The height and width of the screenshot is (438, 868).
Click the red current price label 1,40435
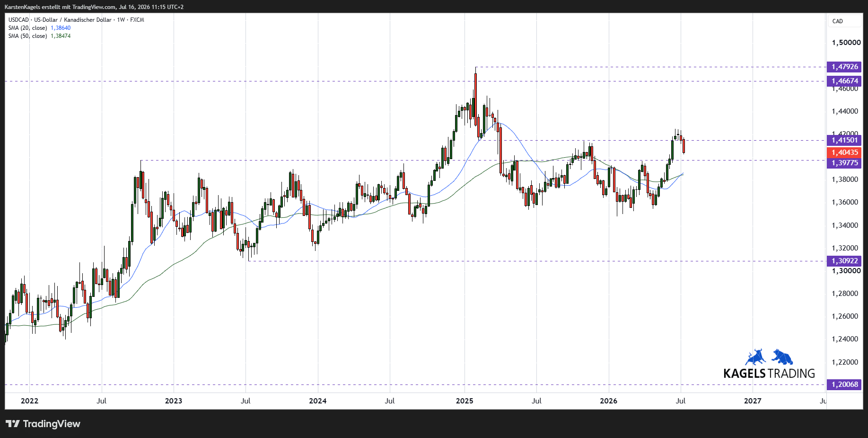pyautogui.click(x=844, y=152)
